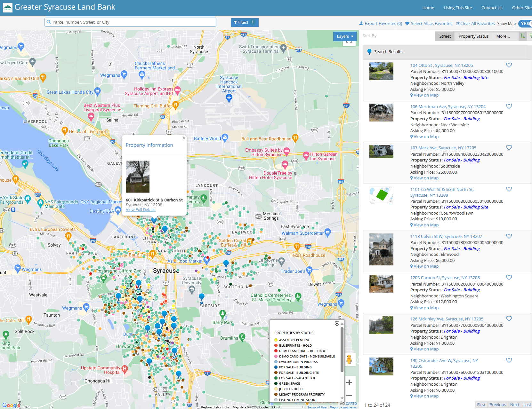Image resolution: width=532 pixels, height=409 pixels.
Task: Click the parcel number search field
Action: [130, 22]
